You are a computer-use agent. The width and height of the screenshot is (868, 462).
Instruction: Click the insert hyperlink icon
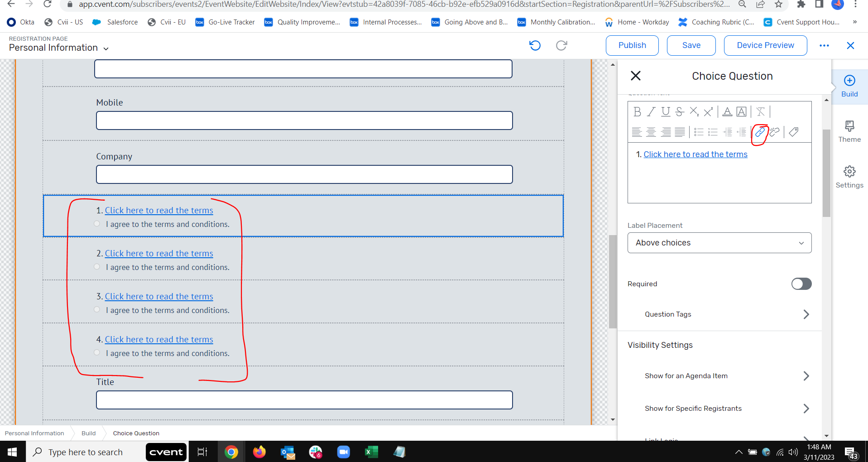760,132
